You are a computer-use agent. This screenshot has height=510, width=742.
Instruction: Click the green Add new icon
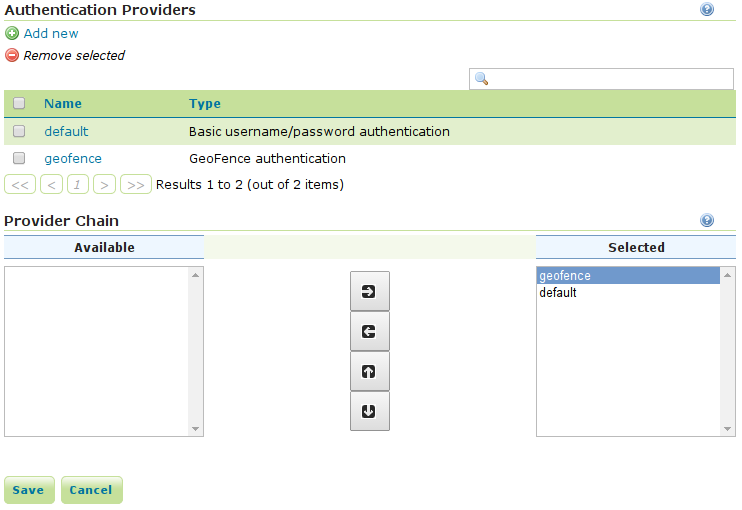pyautogui.click(x=12, y=33)
